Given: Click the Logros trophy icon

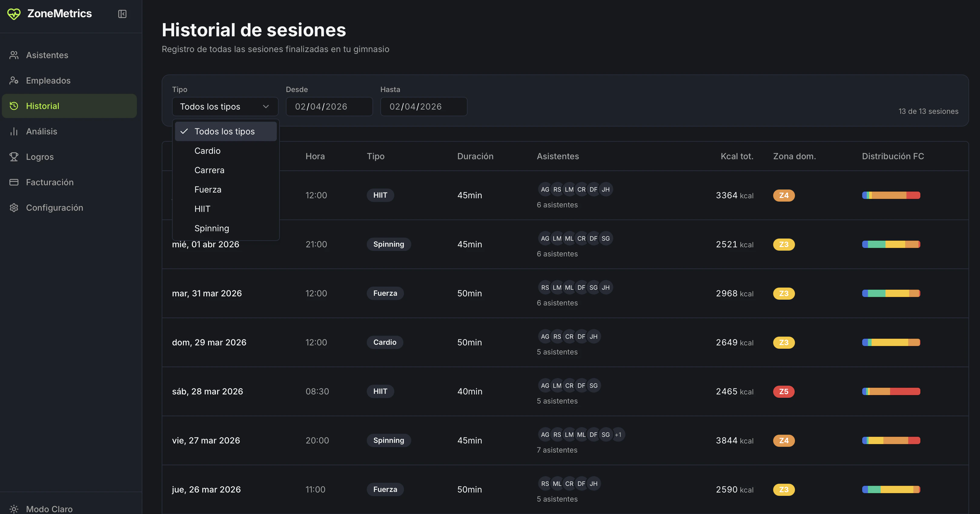Looking at the screenshot, I should coord(14,157).
